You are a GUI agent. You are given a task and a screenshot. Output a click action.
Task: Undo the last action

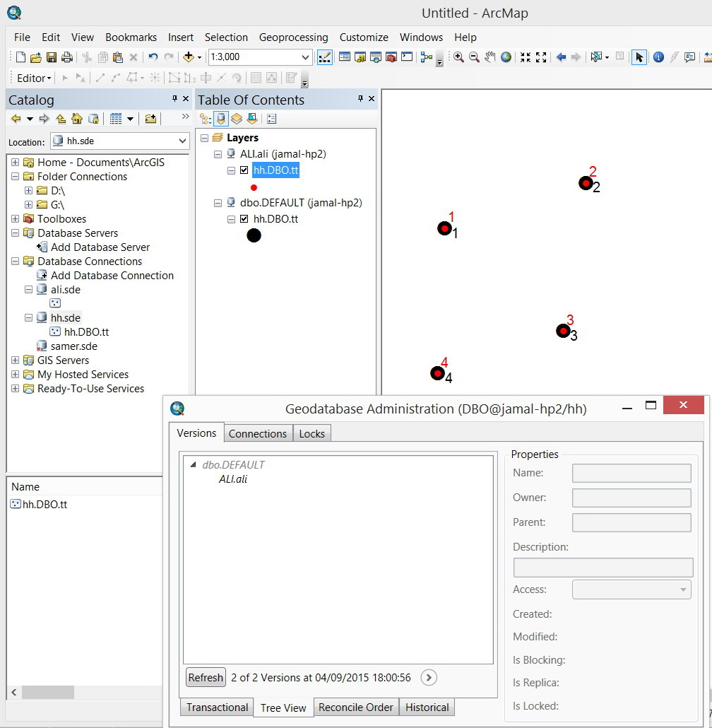[153, 57]
